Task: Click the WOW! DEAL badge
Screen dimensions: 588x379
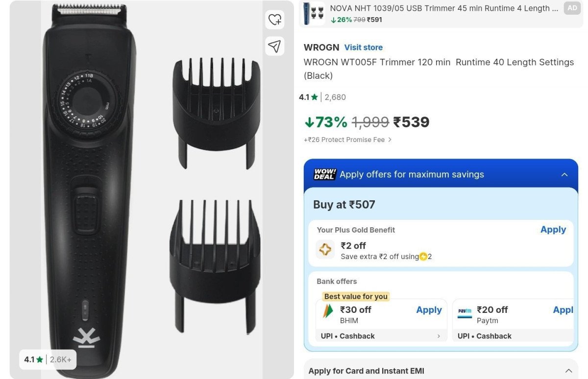Action: [x=325, y=174]
